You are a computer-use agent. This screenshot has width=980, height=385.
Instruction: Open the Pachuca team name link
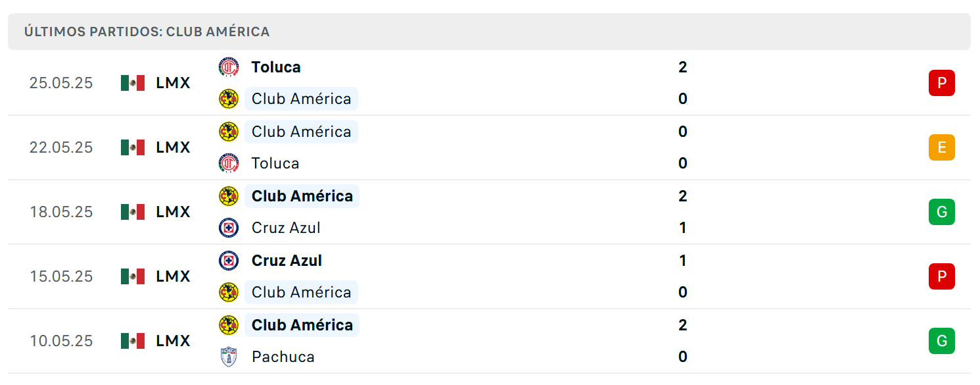click(x=283, y=357)
